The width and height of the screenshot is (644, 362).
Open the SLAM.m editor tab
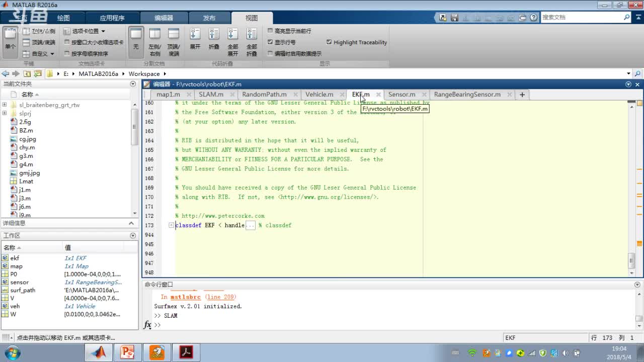[x=211, y=95]
